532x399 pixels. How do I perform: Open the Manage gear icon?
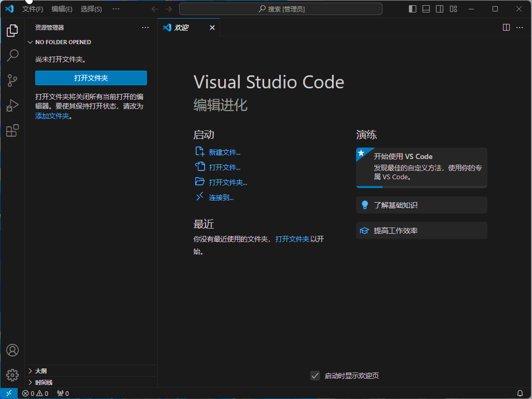click(x=12, y=375)
